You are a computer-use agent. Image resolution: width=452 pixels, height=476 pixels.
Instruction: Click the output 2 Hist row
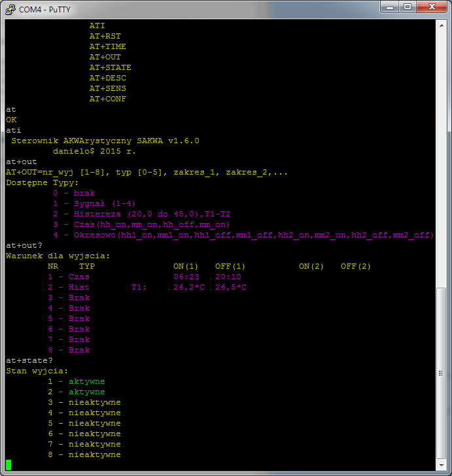click(x=147, y=287)
